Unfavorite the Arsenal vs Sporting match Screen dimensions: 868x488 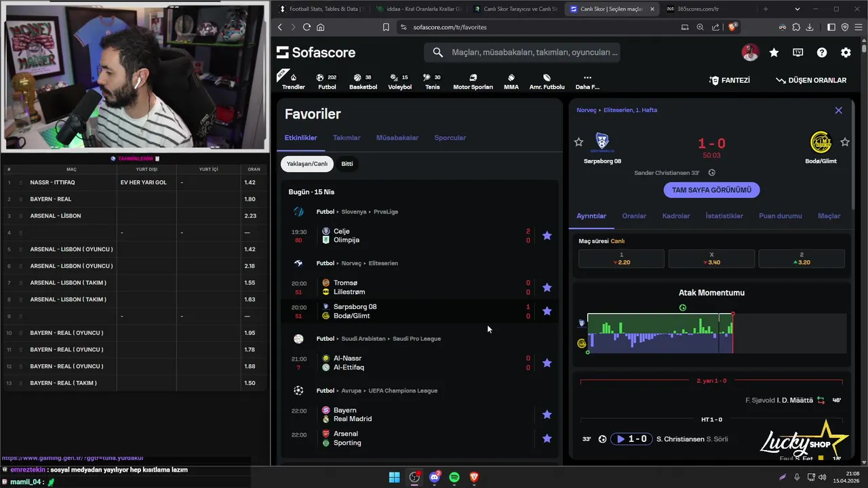(x=547, y=439)
